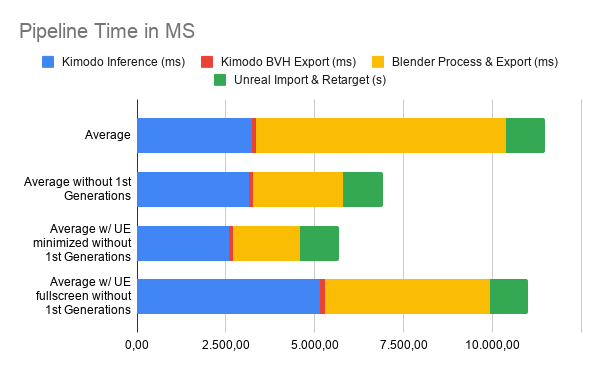Click the 'Unreal Import & Retarget (s)' legend label

pyautogui.click(x=310, y=80)
